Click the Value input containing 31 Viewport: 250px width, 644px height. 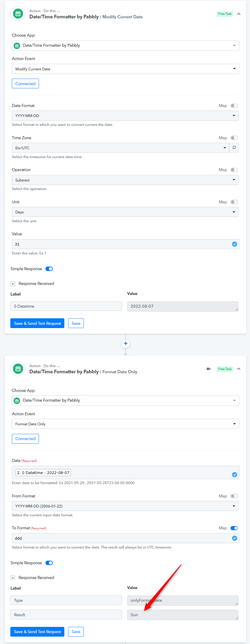[125, 244]
